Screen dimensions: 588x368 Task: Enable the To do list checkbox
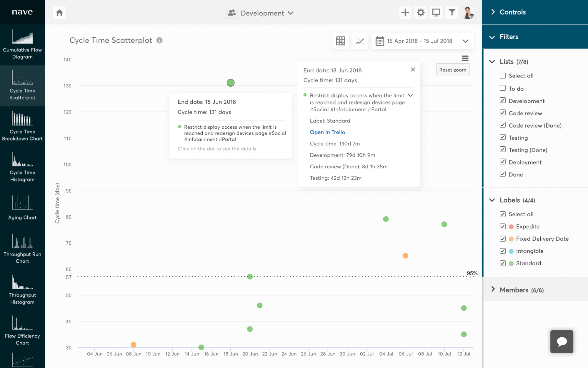tap(502, 88)
